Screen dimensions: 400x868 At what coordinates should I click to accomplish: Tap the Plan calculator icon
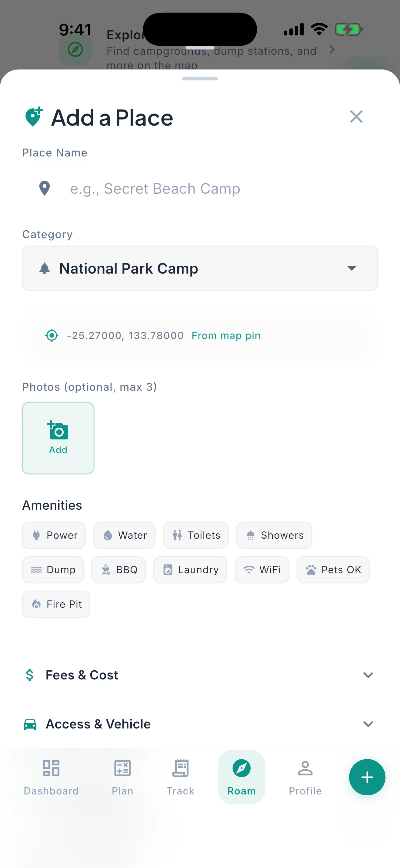click(x=122, y=768)
